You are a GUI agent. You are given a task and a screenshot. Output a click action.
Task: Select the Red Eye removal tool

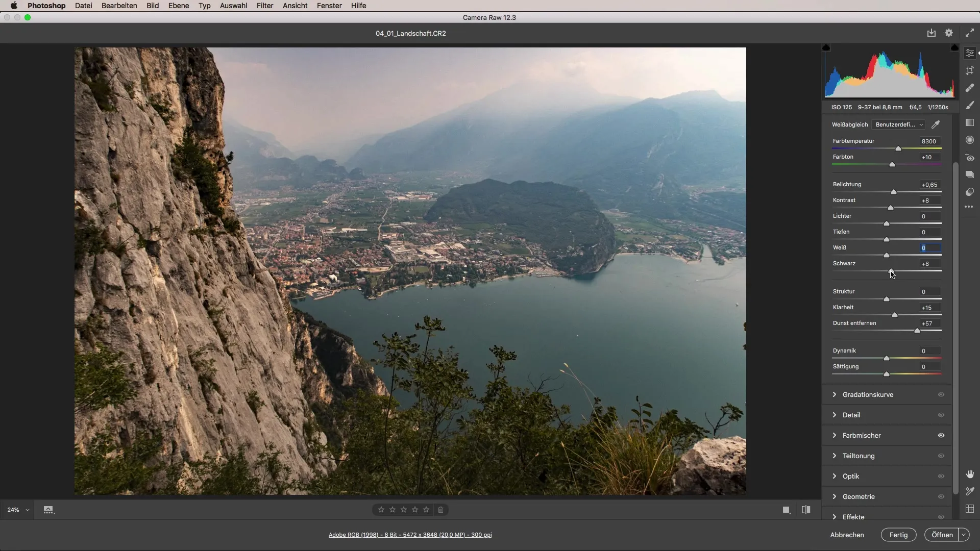970,158
